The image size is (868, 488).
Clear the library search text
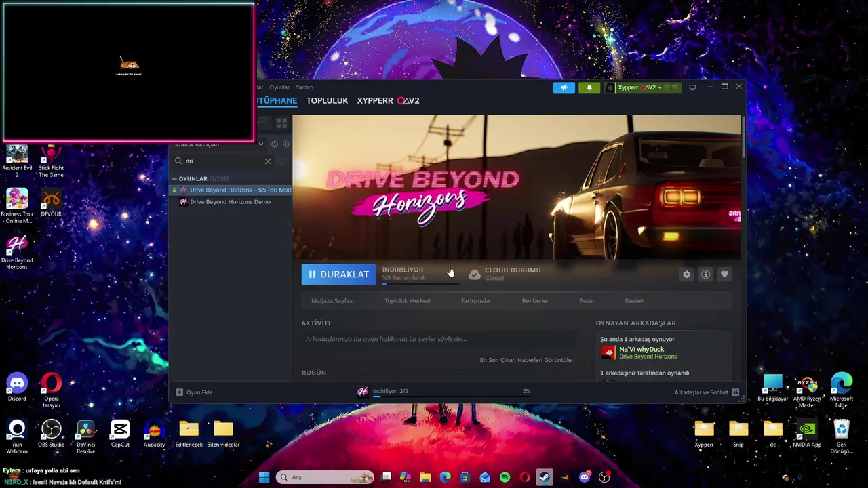268,161
